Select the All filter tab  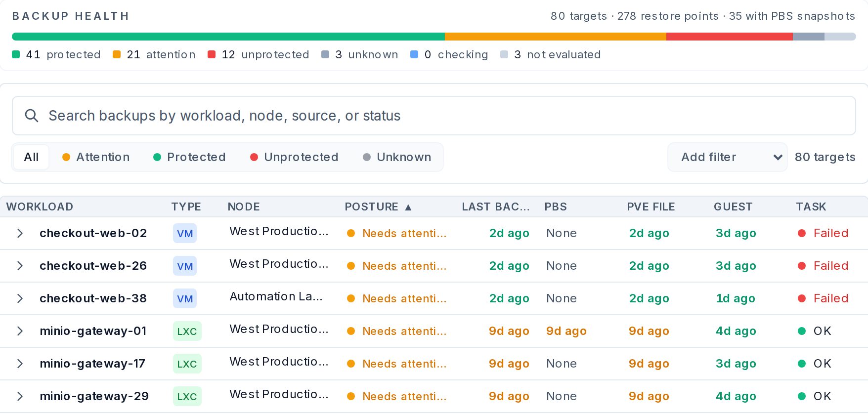(x=31, y=157)
